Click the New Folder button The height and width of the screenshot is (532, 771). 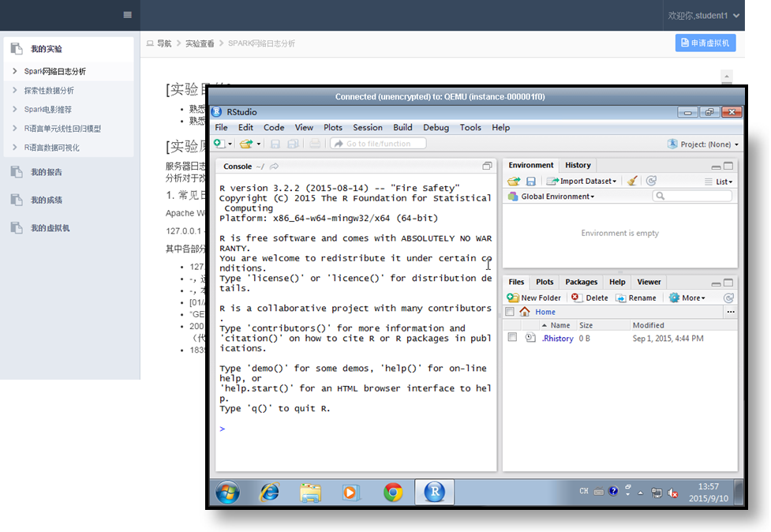(x=534, y=298)
